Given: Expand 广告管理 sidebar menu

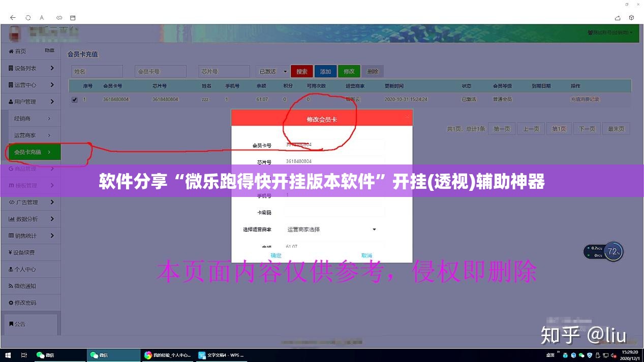Looking at the screenshot, I should (x=31, y=202).
